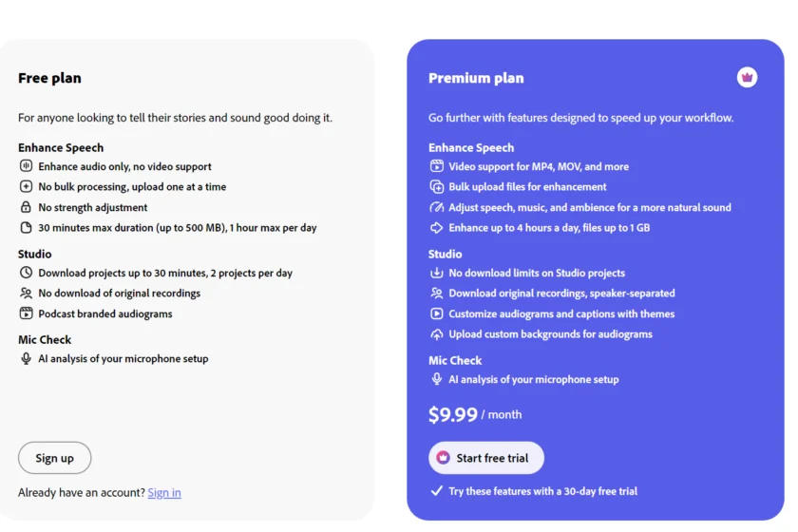
Task: Click the clock icon for Studio download limits
Action: click(x=26, y=273)
